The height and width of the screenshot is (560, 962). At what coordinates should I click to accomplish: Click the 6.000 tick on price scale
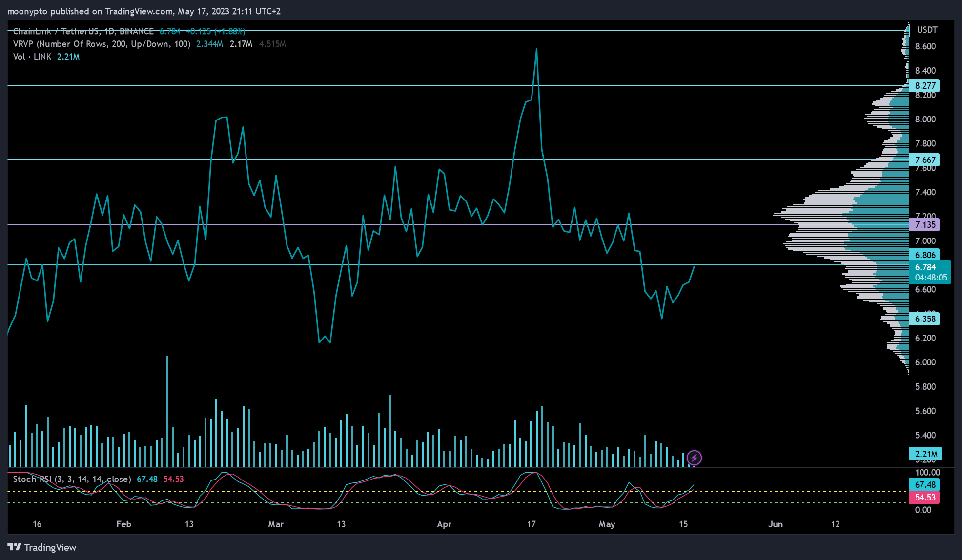coord(925,362)
